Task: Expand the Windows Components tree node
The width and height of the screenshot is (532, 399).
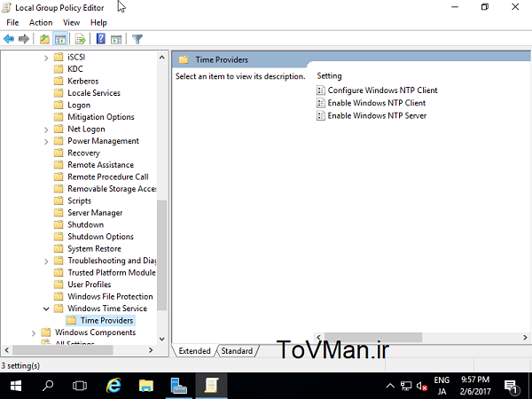Action: point(34,333)
